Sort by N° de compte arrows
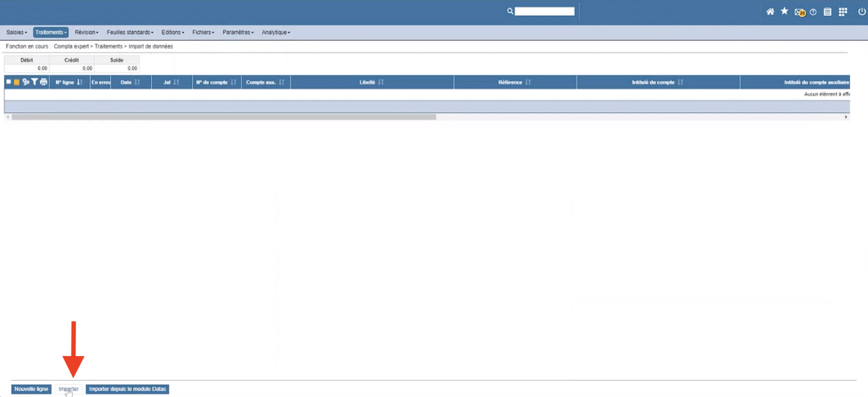 233,82
